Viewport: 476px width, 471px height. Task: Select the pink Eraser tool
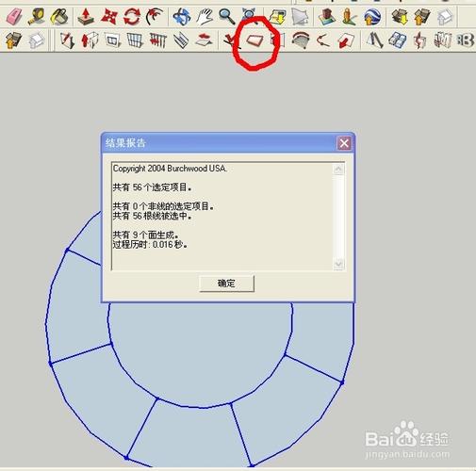pos(14,16)
